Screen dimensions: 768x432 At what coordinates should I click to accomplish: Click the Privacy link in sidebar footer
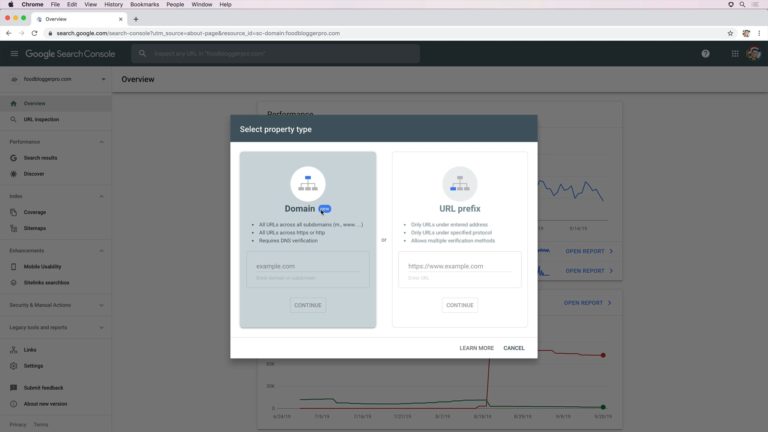pyautogui.click(x=18, y=425)
